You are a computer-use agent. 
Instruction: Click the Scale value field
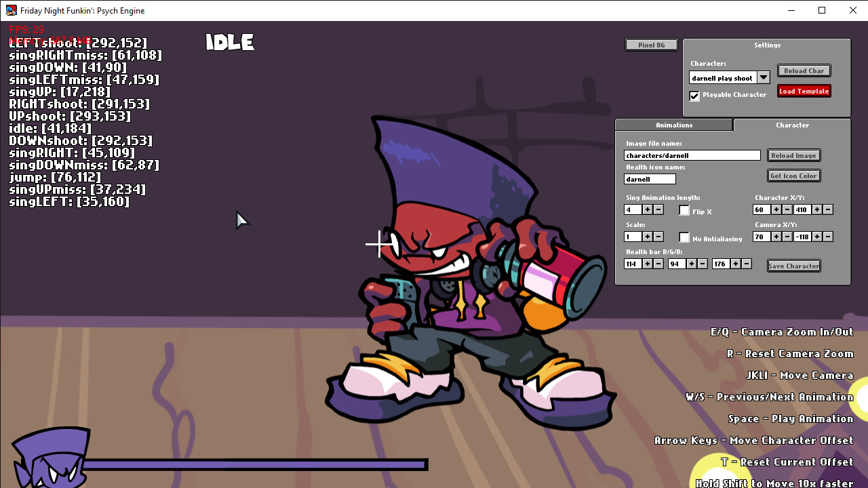click(x=633, y=237)
